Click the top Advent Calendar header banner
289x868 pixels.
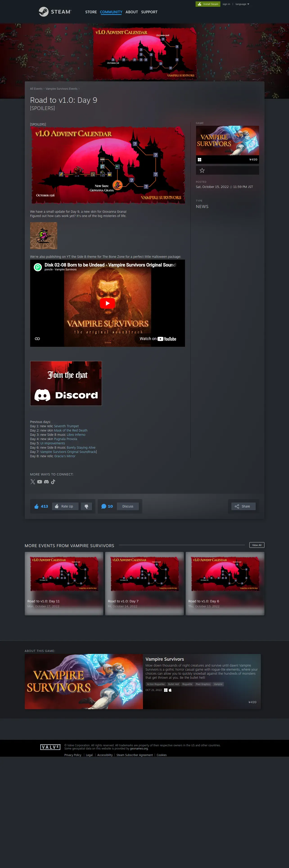point(145,53)
